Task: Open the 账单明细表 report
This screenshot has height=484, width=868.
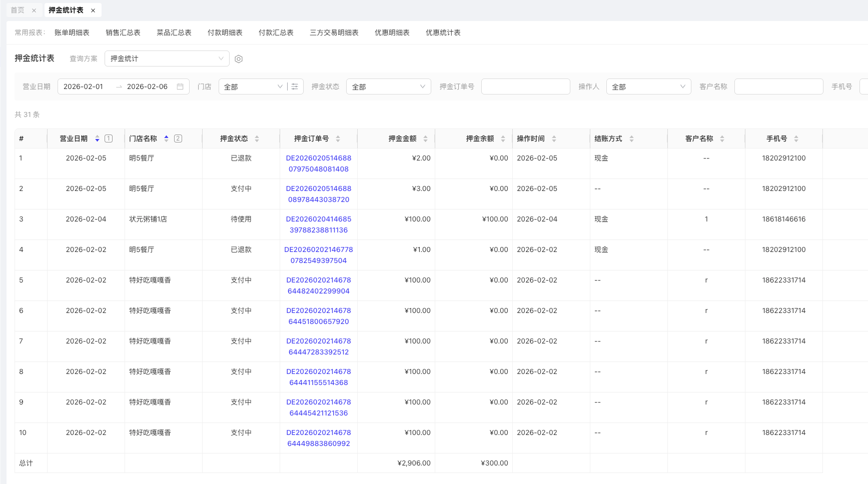Action: pyautogui.click(x=72, y=32)
